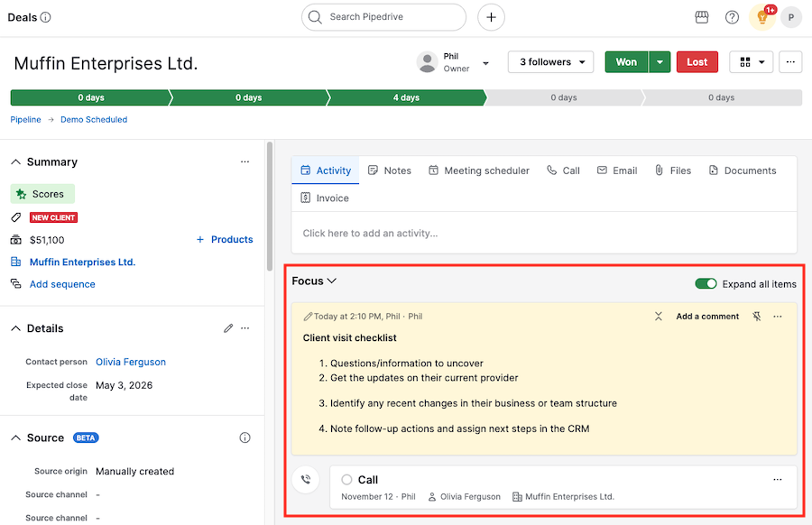The width and height of the screenshot is (812, 525).
Task: Open the Won button dropdown arrow
Action: pyautogui.click(x=660, y=62)
